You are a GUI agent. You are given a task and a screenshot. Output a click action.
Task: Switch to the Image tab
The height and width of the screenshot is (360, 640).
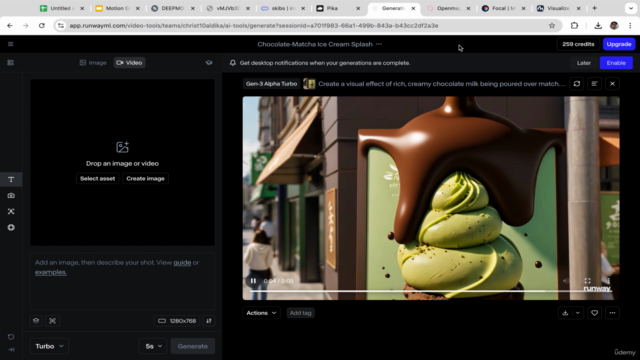(x=93, y=62)
